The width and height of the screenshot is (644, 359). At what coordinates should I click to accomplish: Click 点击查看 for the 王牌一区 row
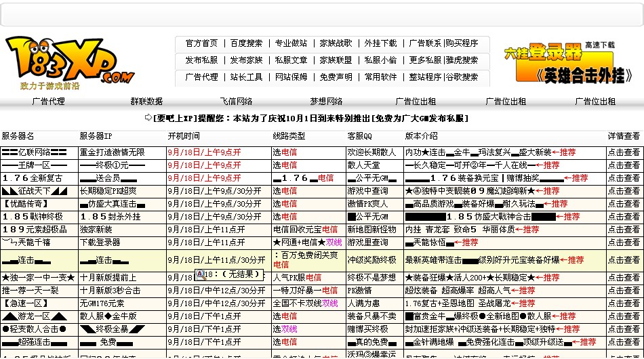(x=624, y=165)
